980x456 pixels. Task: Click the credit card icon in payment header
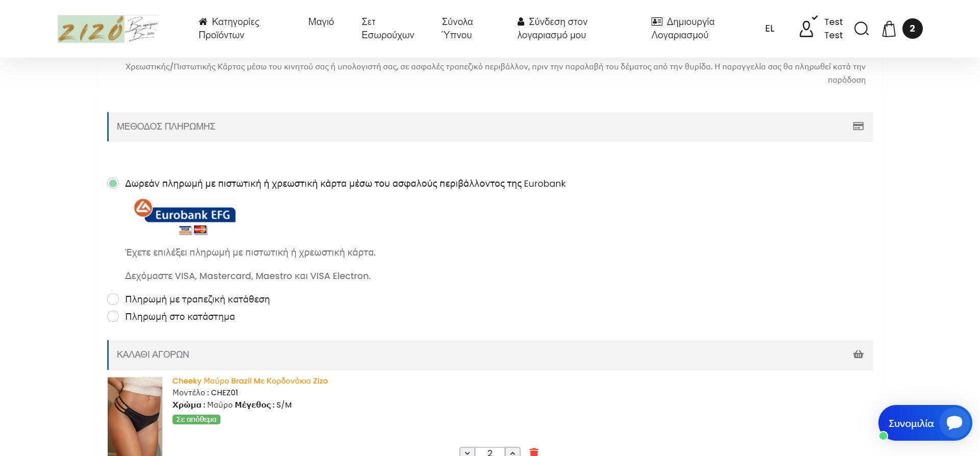click(x=858, y=126)
